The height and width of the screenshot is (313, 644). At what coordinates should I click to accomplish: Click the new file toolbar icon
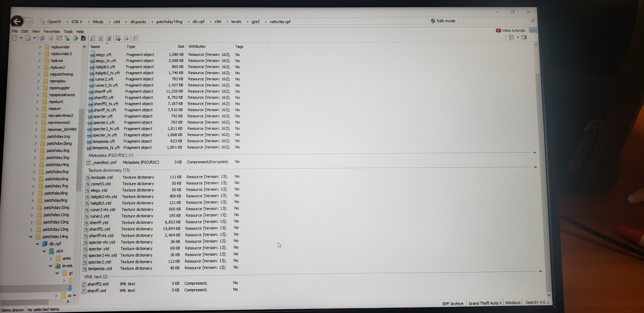15,38
